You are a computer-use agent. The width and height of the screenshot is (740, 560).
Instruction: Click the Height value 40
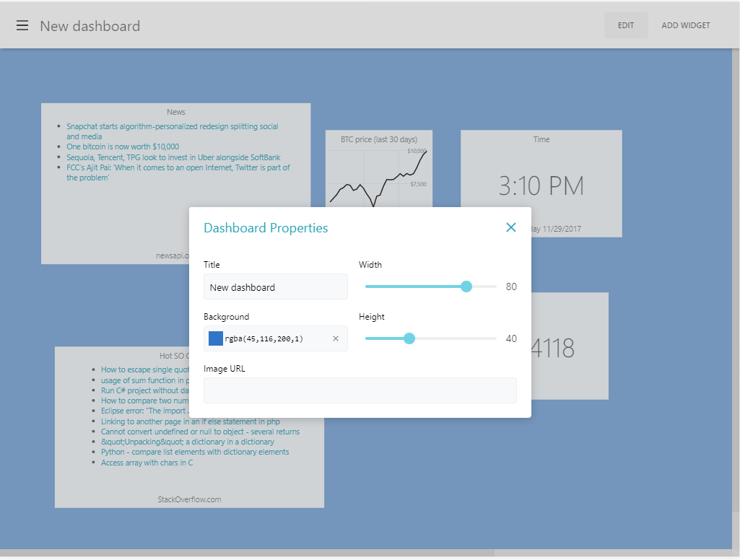[x=511, y=338]
